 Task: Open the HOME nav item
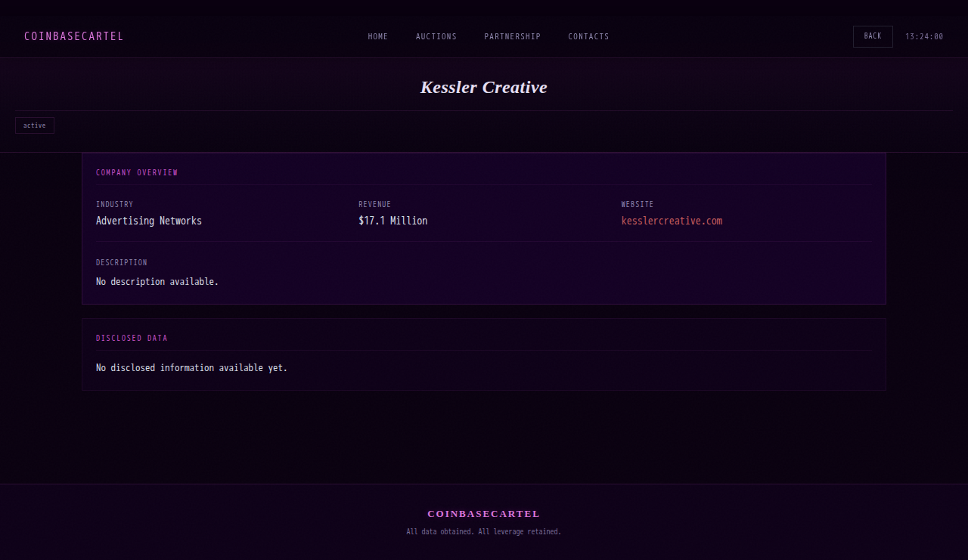coord(378,36)
